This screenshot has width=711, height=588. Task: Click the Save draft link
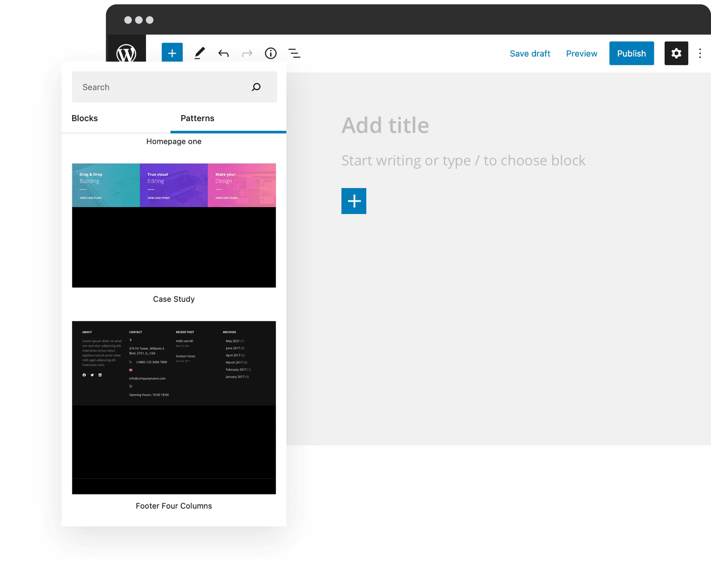tap(530, 53)
